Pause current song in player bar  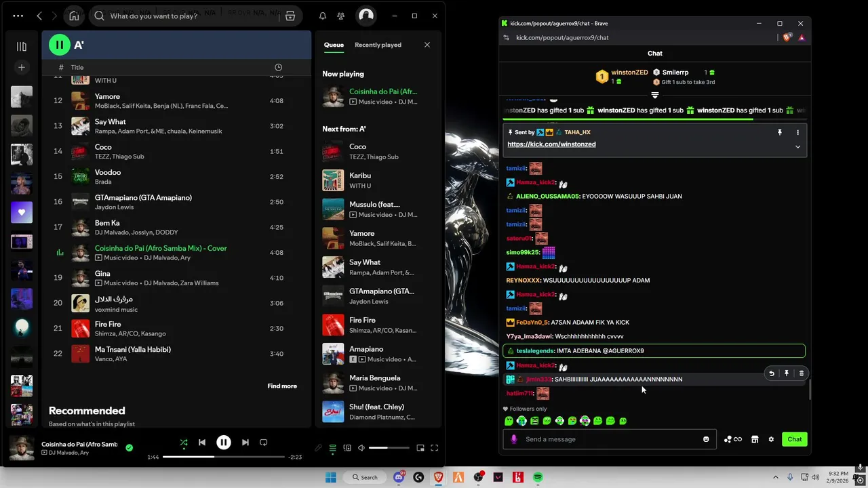(x=224, y=443)
